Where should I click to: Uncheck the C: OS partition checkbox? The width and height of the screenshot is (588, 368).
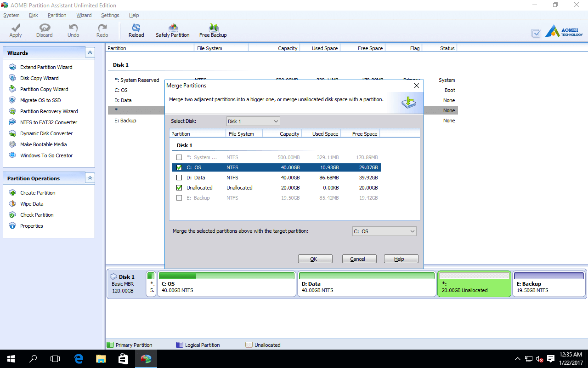(x=179, y=167)
